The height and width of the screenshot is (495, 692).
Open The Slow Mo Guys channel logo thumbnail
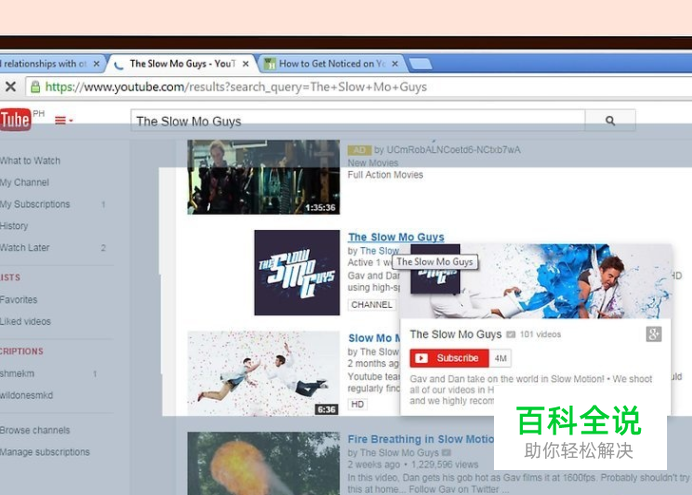click(x=297, y=273)
